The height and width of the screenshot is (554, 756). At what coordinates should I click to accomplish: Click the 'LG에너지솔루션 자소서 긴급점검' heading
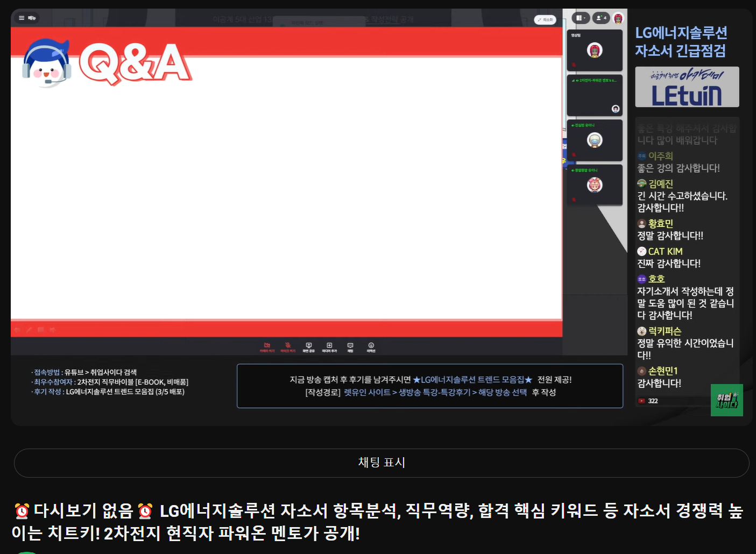click(x=681, y=42)
